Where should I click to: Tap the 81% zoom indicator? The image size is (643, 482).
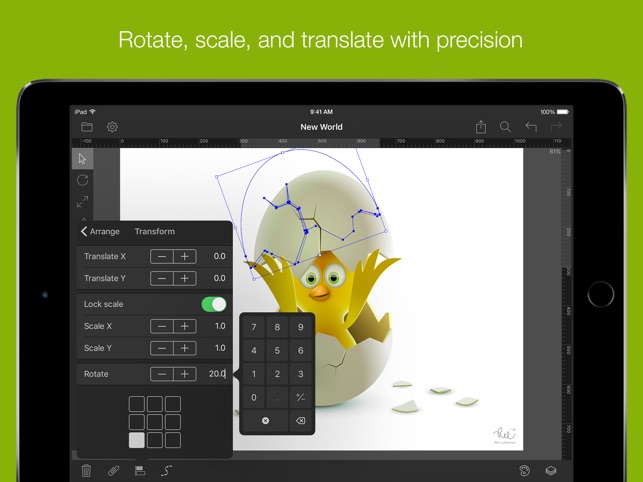click(x=554, y=152)
